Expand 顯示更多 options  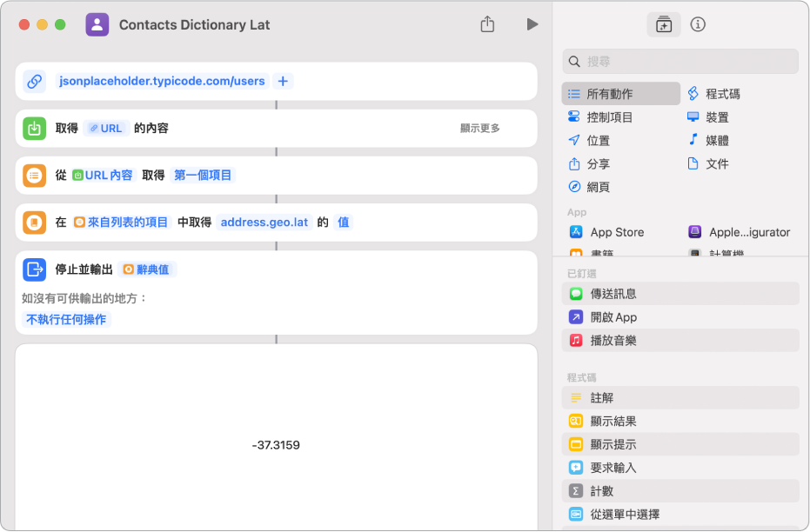pos(480,128)
